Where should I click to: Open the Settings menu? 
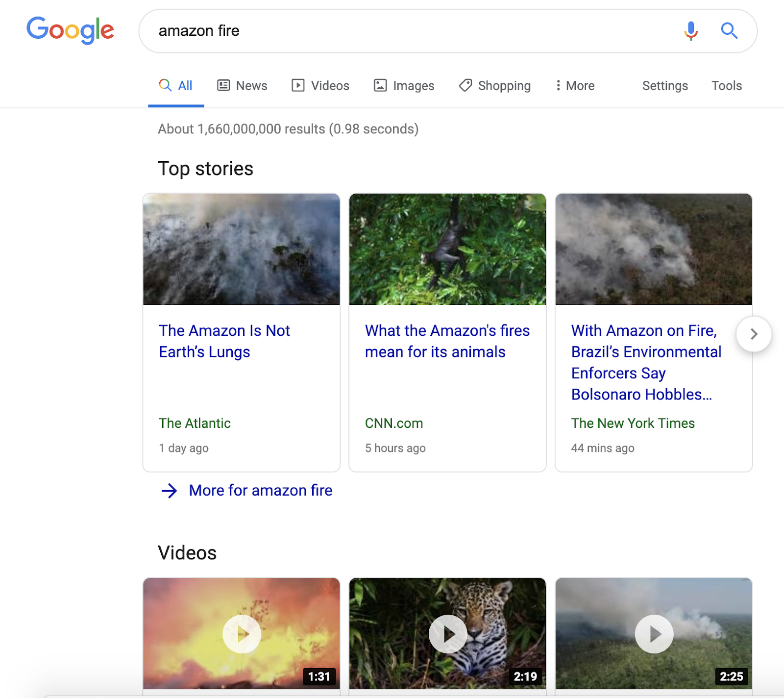click(665, 86)
